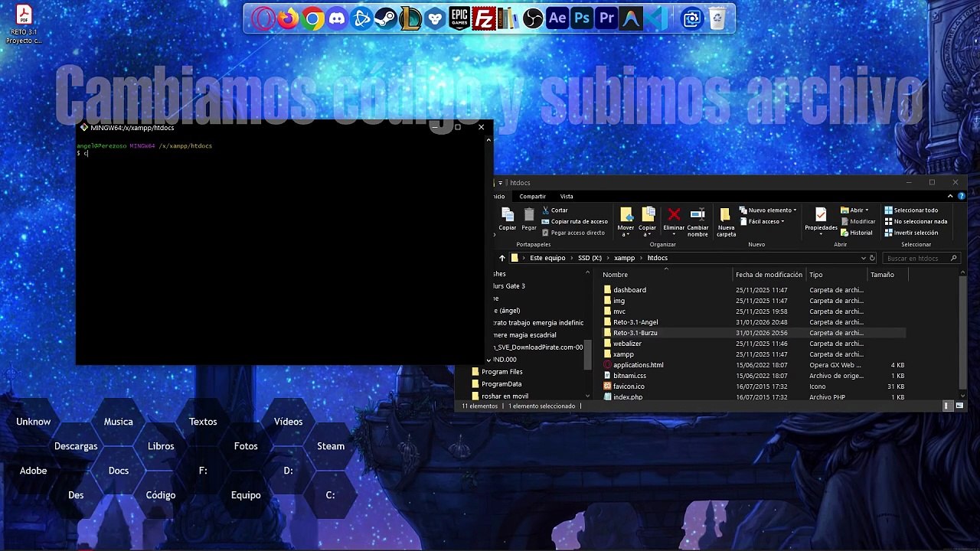Expand the Fácil acceso dropdown

tap(762, 222)
